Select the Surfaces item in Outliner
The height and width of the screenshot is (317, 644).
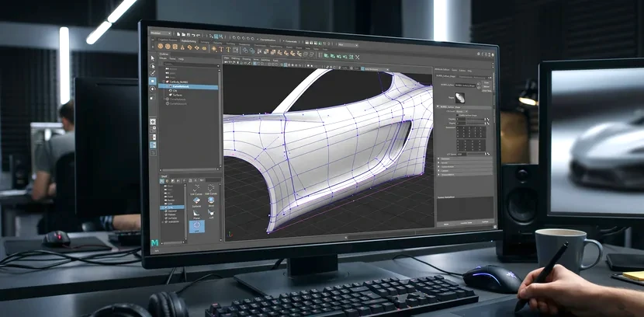[x=178, y=95]
